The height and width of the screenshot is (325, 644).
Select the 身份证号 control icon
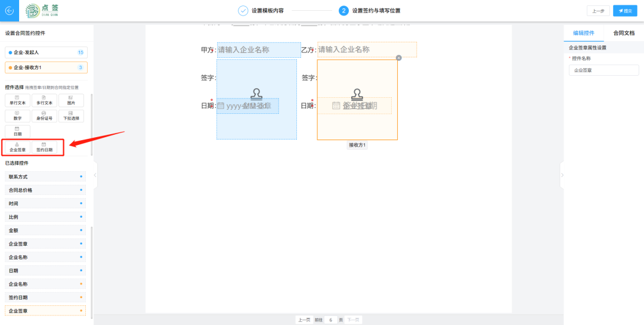[45, 116]
